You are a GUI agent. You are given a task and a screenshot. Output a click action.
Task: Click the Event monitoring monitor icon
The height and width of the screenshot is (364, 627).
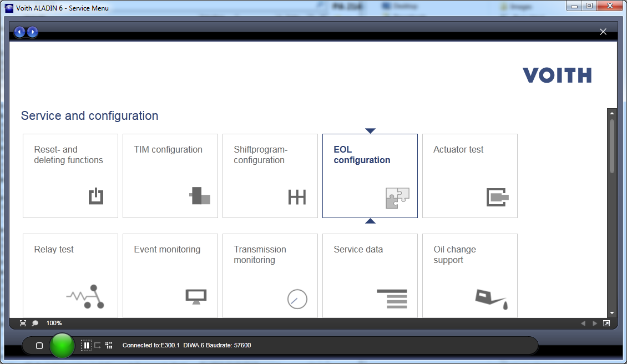[x=196, y=297]
